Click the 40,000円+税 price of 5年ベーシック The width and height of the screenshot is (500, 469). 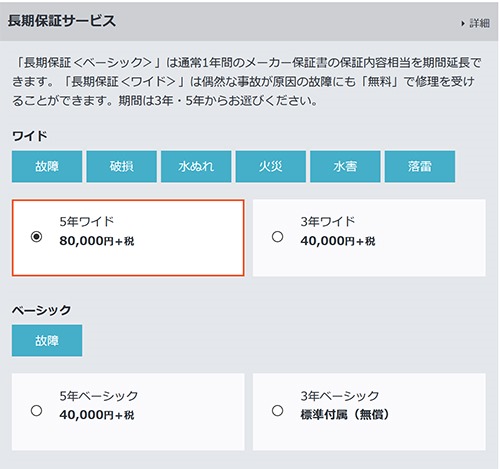coord(97,415)
